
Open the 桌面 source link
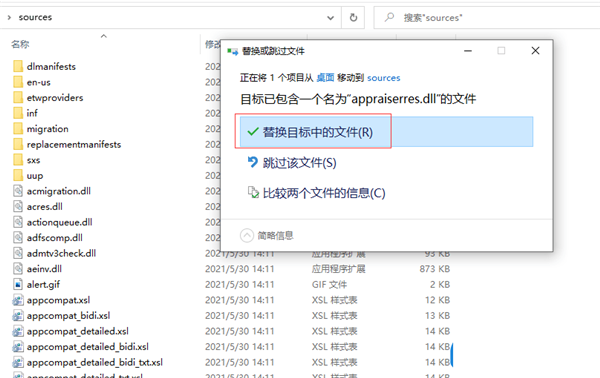tap(325, 78)
